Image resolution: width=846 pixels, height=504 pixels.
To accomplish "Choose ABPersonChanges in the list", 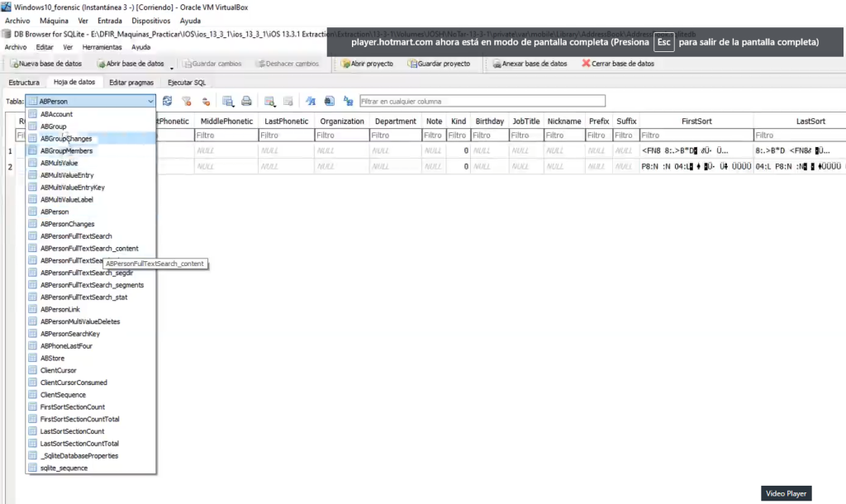I will pos(91,224).
